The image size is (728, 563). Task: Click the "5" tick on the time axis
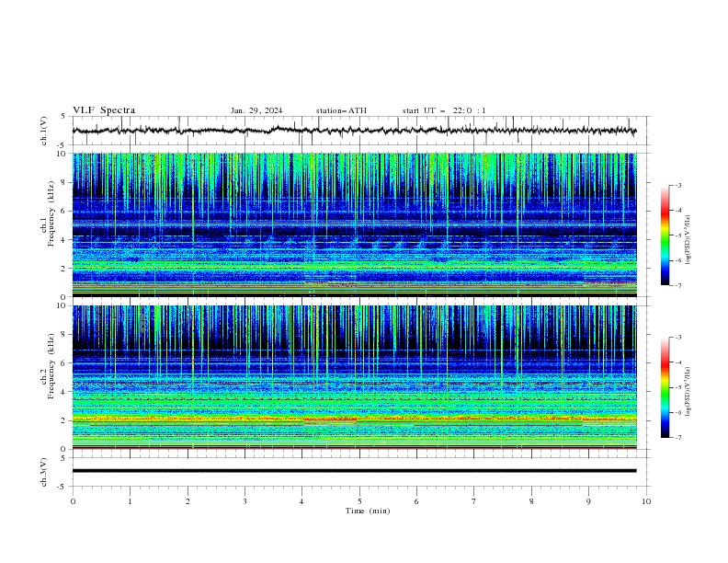pos(359,501)
